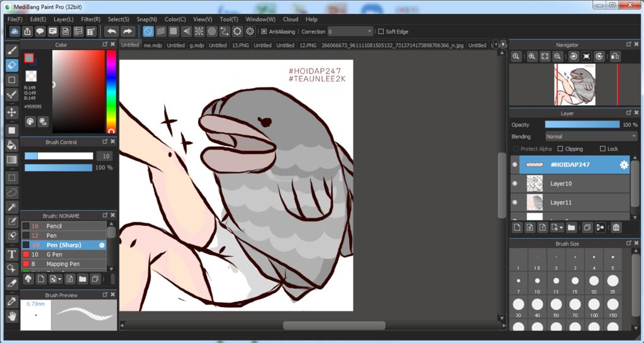Delete layer with the trash icon
The height and width of the screenshot is (343, 644).
[616, 227]
